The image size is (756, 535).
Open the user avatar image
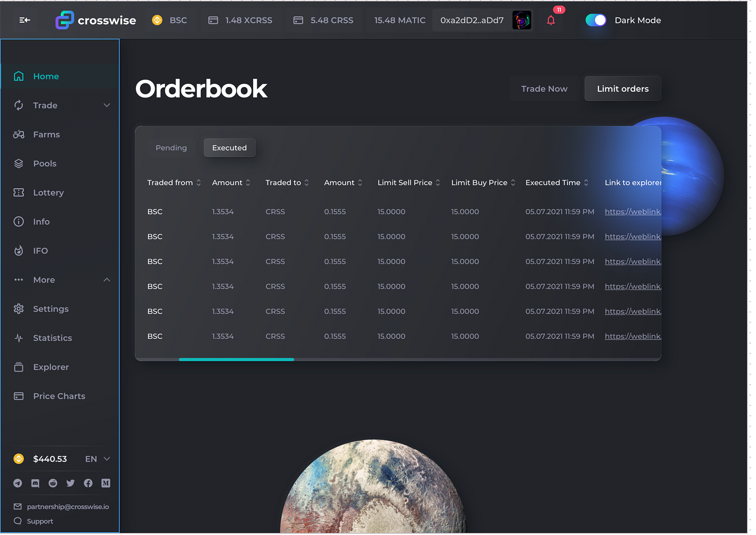point(522,20)
